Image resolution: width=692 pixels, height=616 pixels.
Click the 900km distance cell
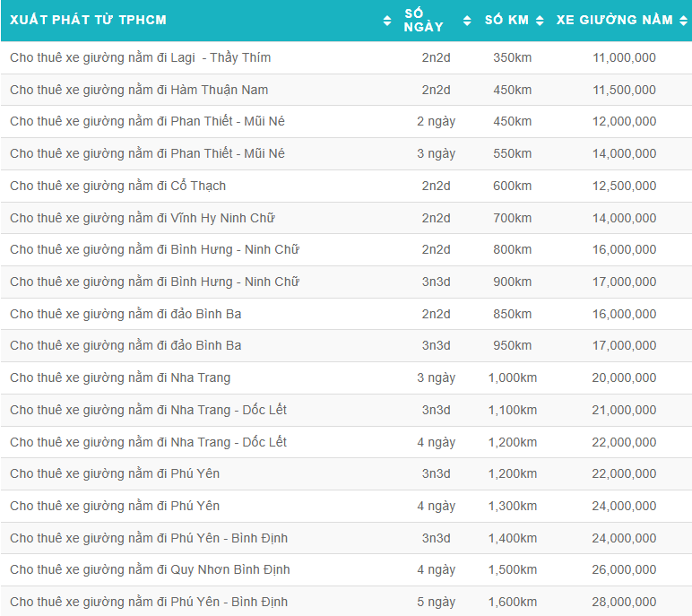[513, 282]
